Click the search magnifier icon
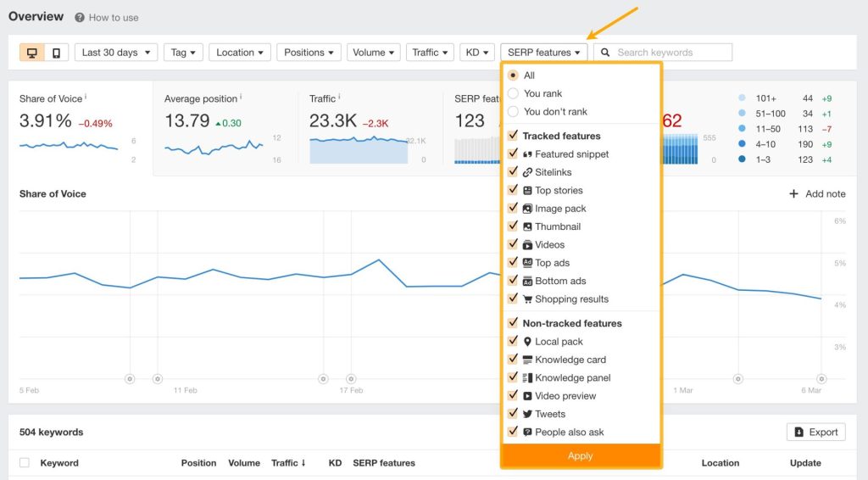The height and width of the screenshot is (480, 868). [x=605, y=52]
